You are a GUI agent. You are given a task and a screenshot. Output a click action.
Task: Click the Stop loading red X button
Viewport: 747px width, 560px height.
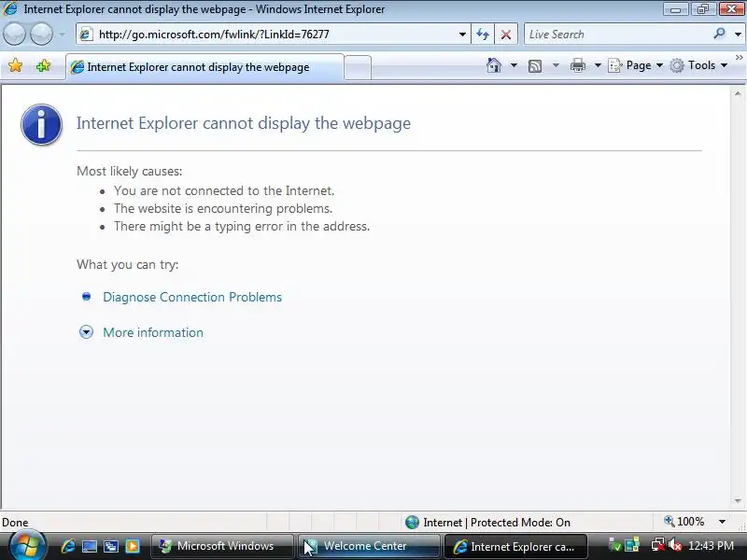[506, 35]
